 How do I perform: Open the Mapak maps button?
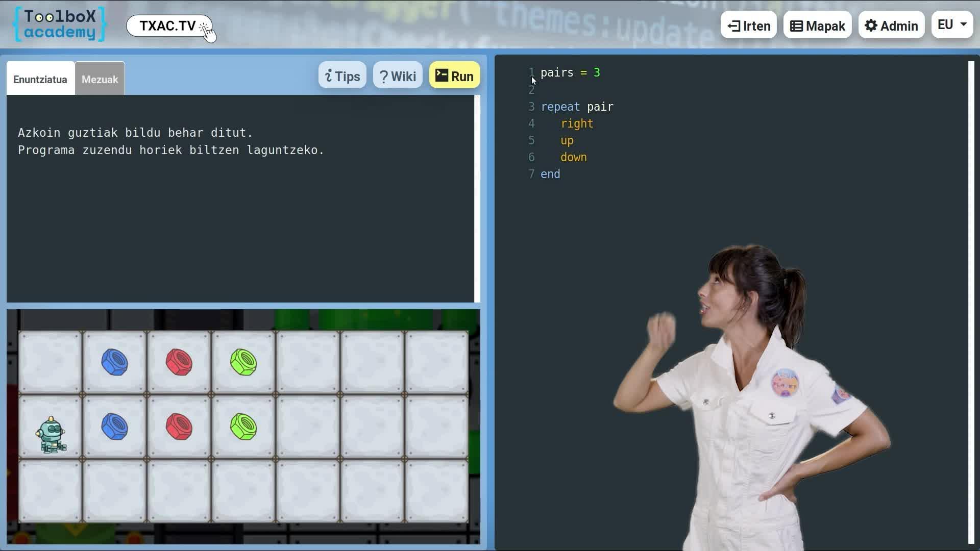coord(818,26)
